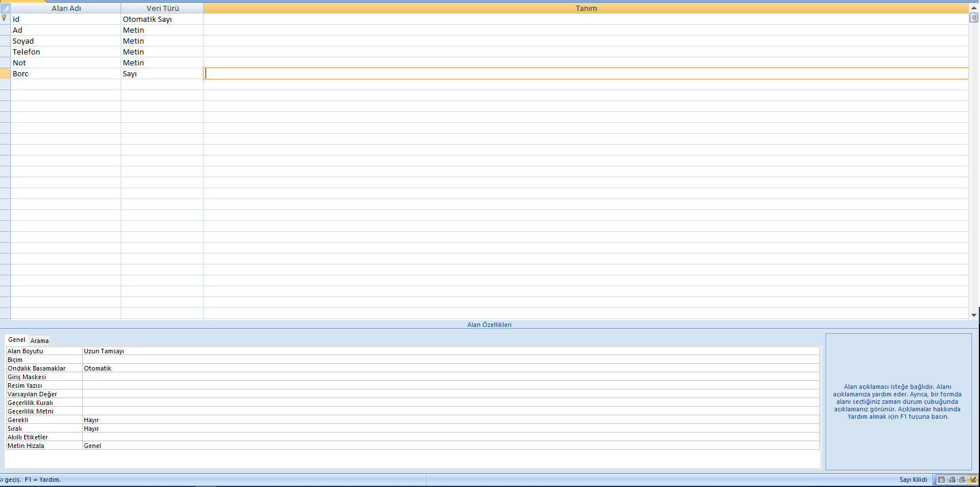
Task: Click the Tanım description field of Borc row
Action: (x=586, y=73)
